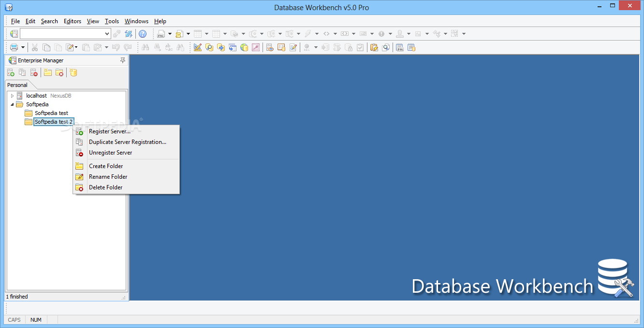The height and width of the screenshot is (328, 644).
Task: Click the calendar SQL icon at toolbar end
Action: coord(400,47)
